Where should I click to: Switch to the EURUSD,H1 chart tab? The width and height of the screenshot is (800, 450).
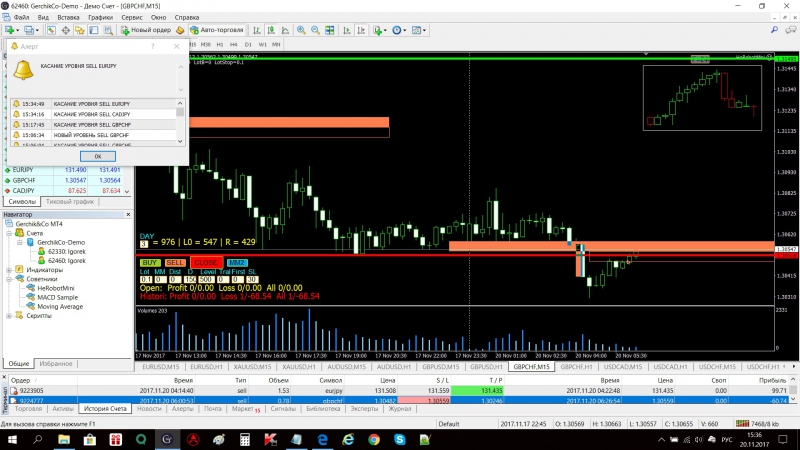pyautogui.click(x=206, y=367)
